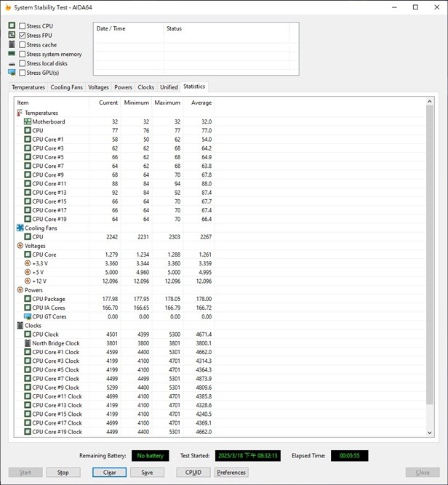Click the FPU icon beside Stress FPU

point(12,35)
